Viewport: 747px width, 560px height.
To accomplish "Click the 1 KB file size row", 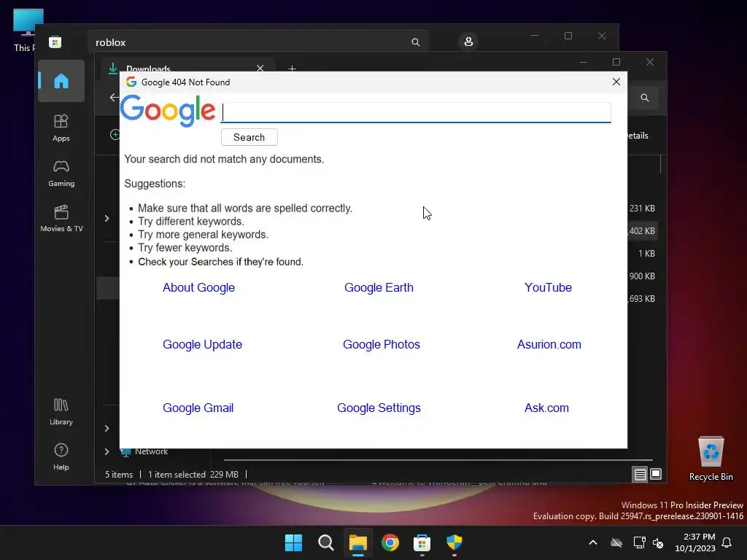I will tap(646, 253).
